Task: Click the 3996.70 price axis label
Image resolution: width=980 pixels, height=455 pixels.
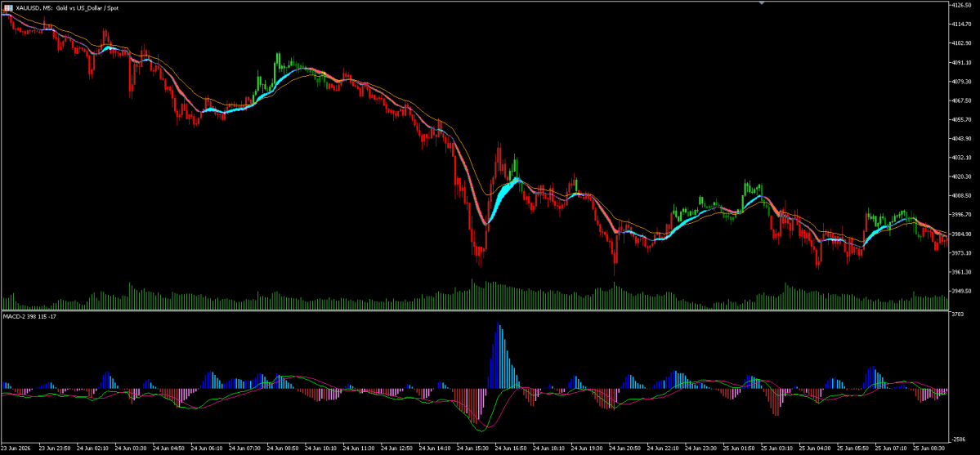Action: 960,214
